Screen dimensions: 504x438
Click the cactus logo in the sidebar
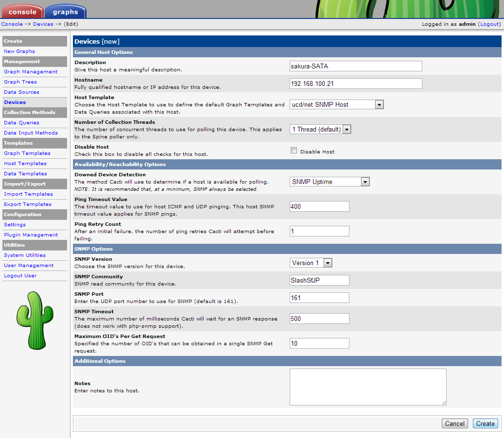click(35, 320)
